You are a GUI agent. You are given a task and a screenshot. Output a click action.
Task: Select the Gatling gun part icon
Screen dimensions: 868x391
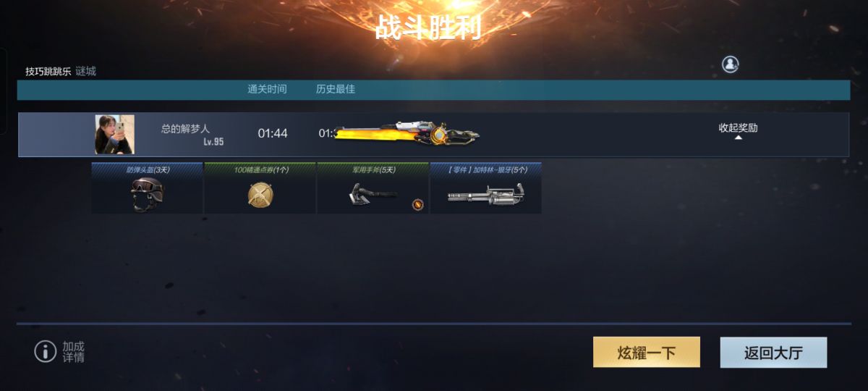pyautogui.click(x=485, y=195)
